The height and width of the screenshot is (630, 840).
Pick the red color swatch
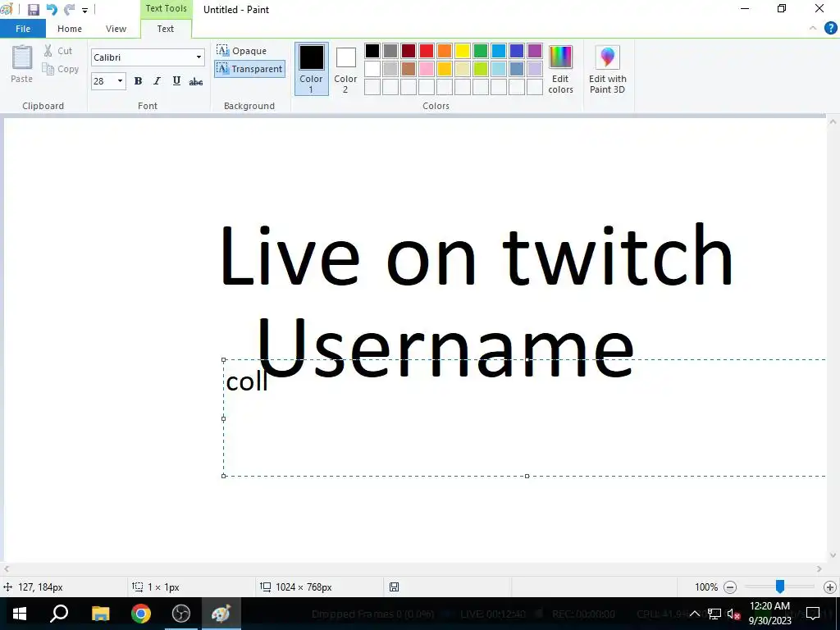tap(427, 51)
